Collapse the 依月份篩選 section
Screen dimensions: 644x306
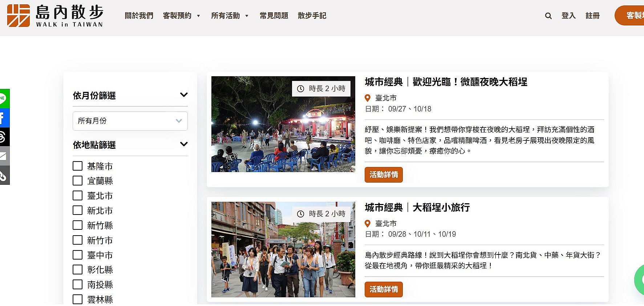[x=184, y=95]
